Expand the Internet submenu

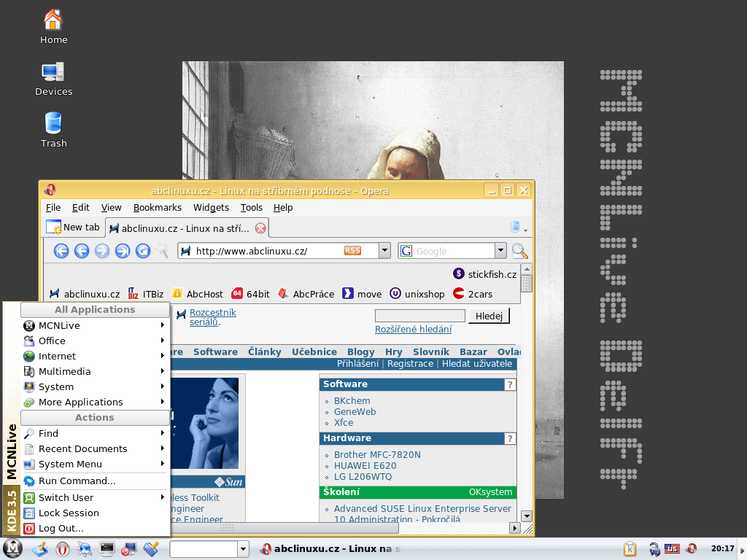[x=96, y=356]
